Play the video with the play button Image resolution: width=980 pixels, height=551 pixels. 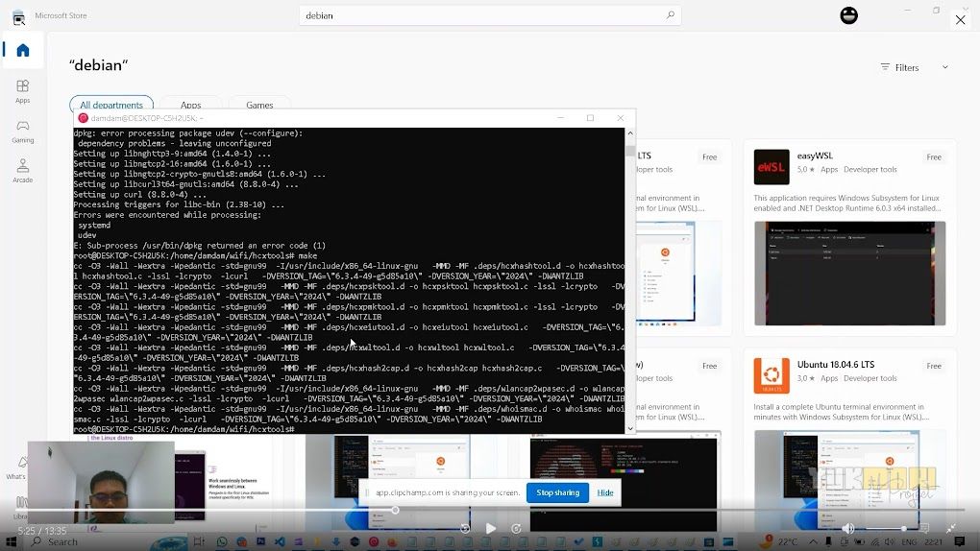click(x=491, y=529)
